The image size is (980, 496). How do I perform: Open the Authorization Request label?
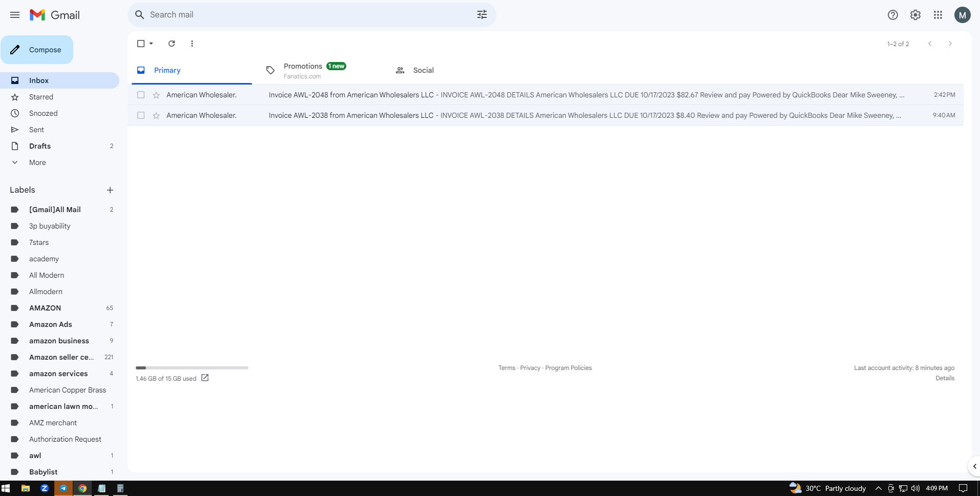[59, 439]
